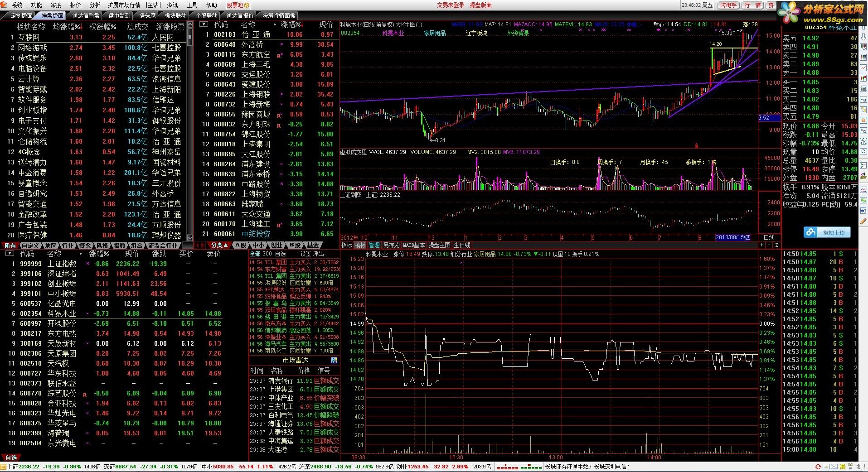Click the Z button under the K-line chart

tap(776, 245)
